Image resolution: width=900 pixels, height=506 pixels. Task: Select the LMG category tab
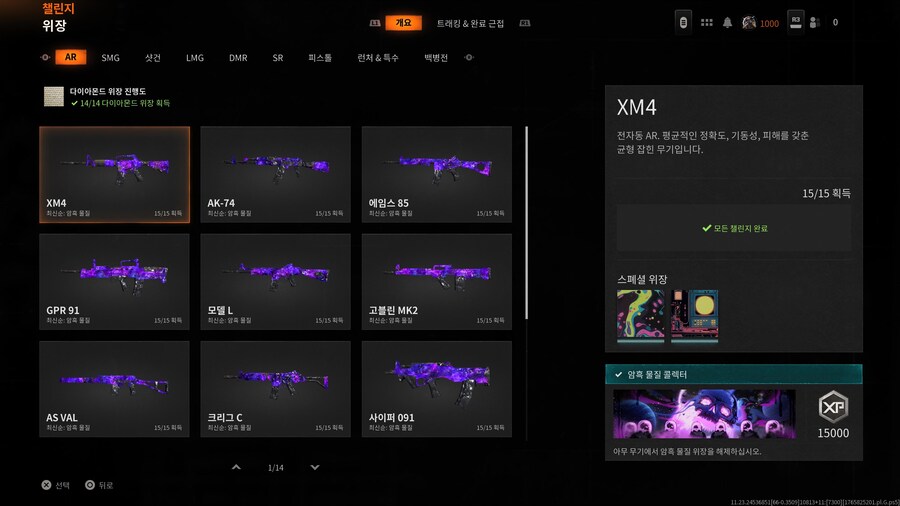(195, 58)
